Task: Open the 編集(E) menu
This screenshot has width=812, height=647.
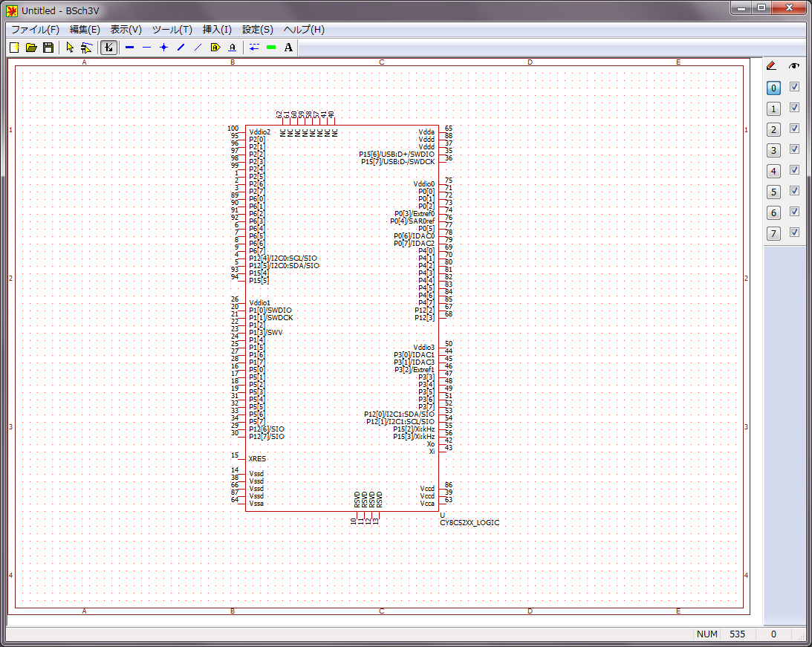Action: [85, 30]
